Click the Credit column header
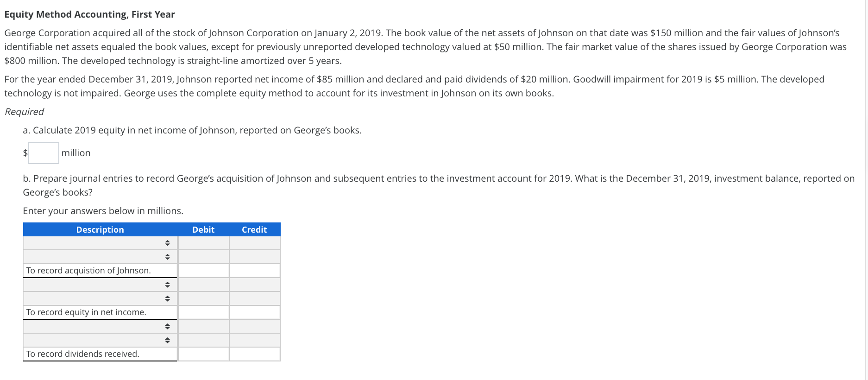 (x=255, y=229)
